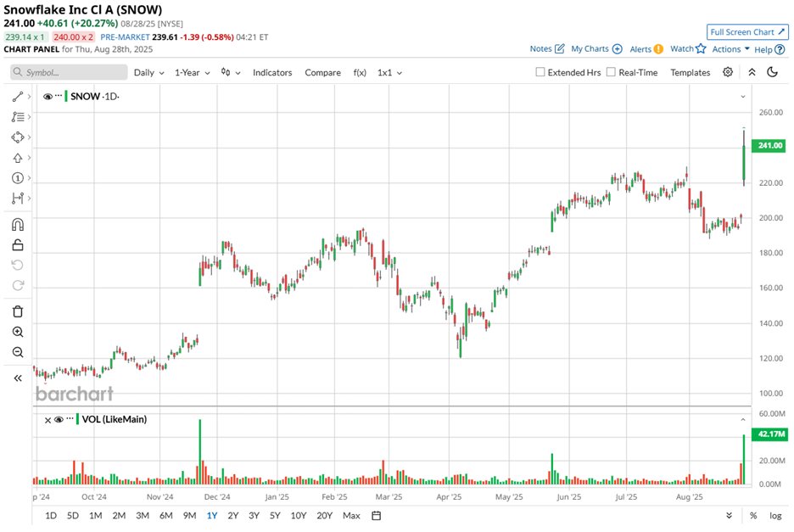Collapse the SNOW price pane legend chevron
Screen dimensions: 794x532
743,97
